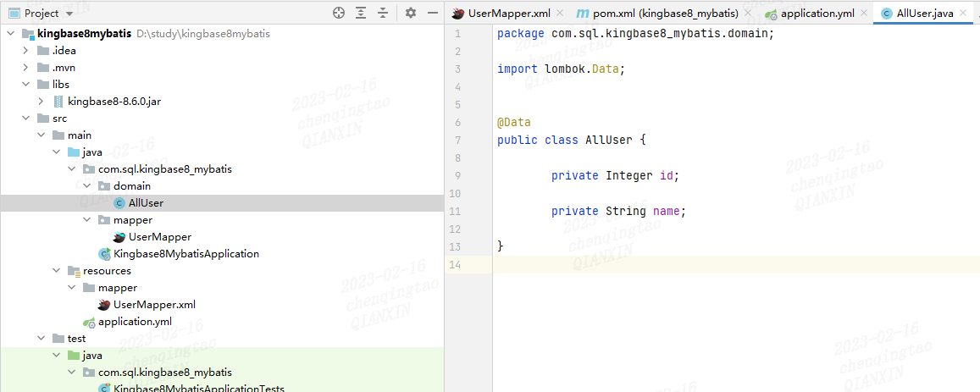Click the application.yml Spring config file icon
Viewport: 980px width, 392px height.
click(90, 322)
